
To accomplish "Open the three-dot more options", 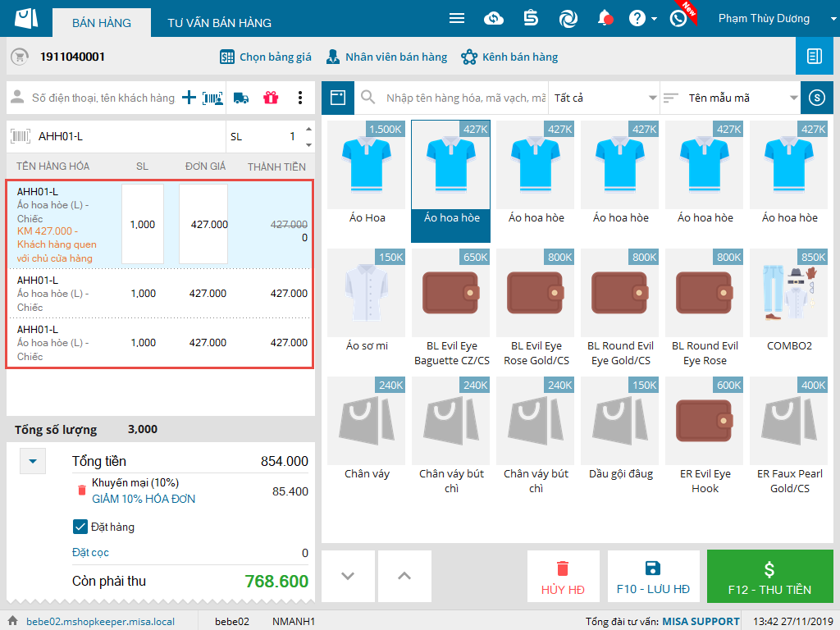I will pyautogui.click(x=300, y=98).
